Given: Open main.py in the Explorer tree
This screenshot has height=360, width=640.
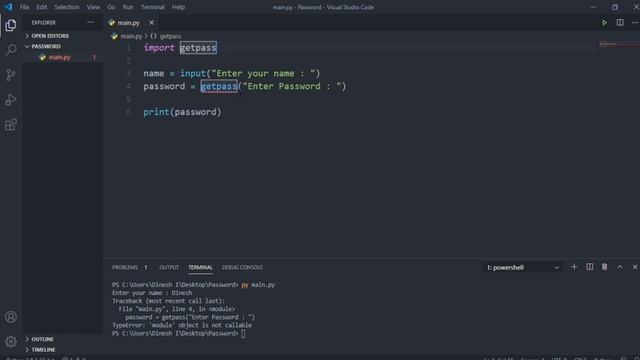Looking at the screenshot, I should click(x=60, y=57).
